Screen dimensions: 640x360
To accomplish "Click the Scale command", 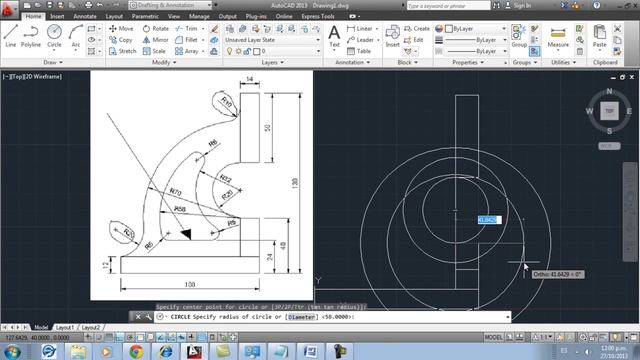I will tap(154, 51).
